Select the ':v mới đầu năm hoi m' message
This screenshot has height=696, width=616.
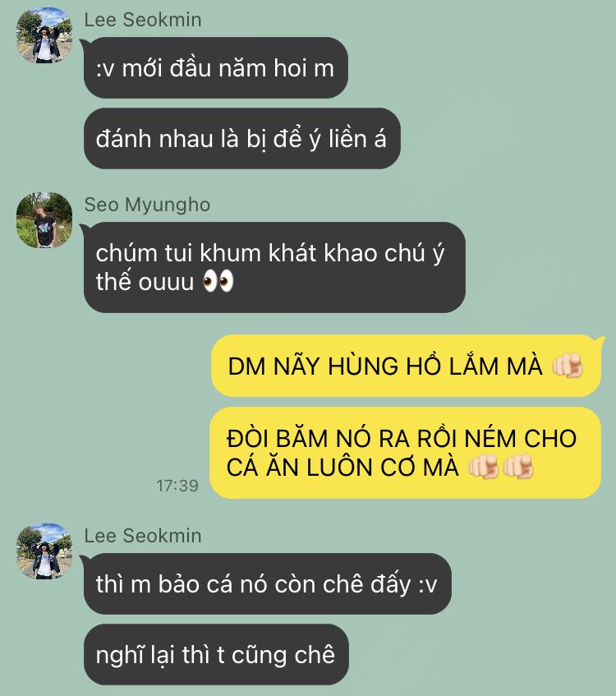pos(216,68)
